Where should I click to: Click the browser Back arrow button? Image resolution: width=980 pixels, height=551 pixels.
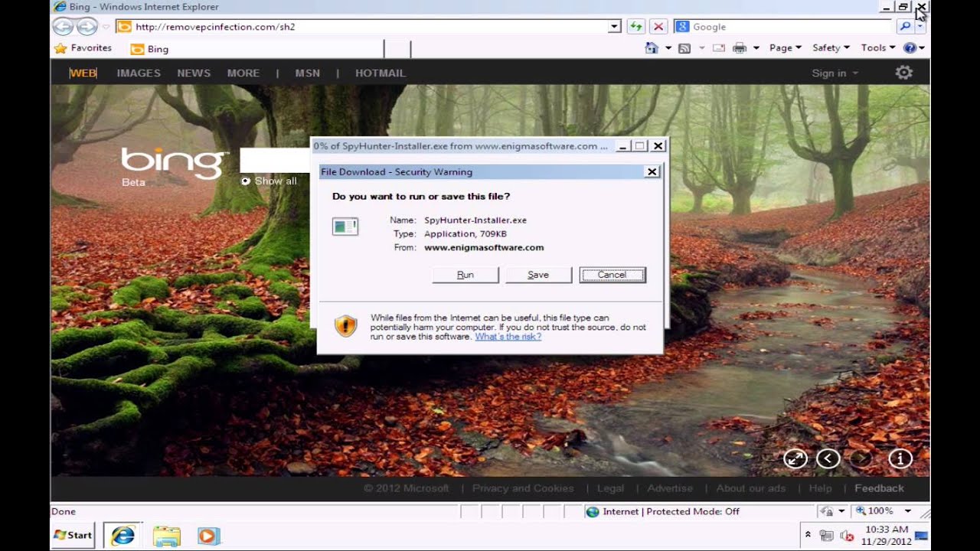point(64,27)
